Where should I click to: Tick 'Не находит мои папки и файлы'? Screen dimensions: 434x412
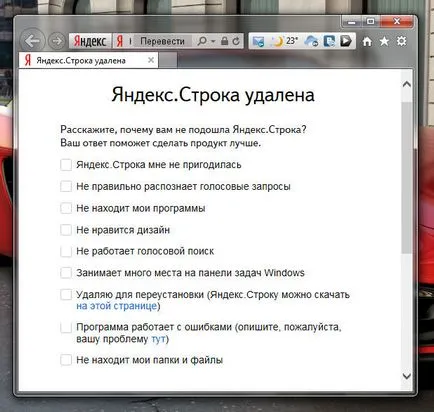(66, 360)
